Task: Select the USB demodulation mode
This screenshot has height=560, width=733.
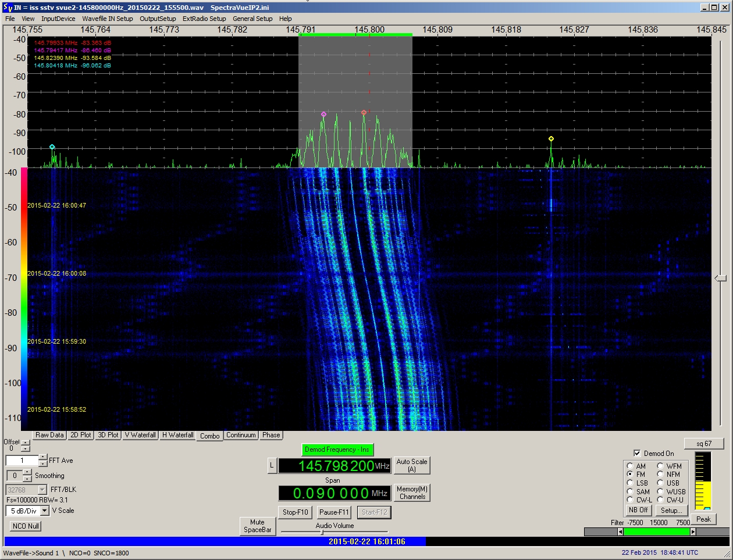Action: tap(661, 483)
